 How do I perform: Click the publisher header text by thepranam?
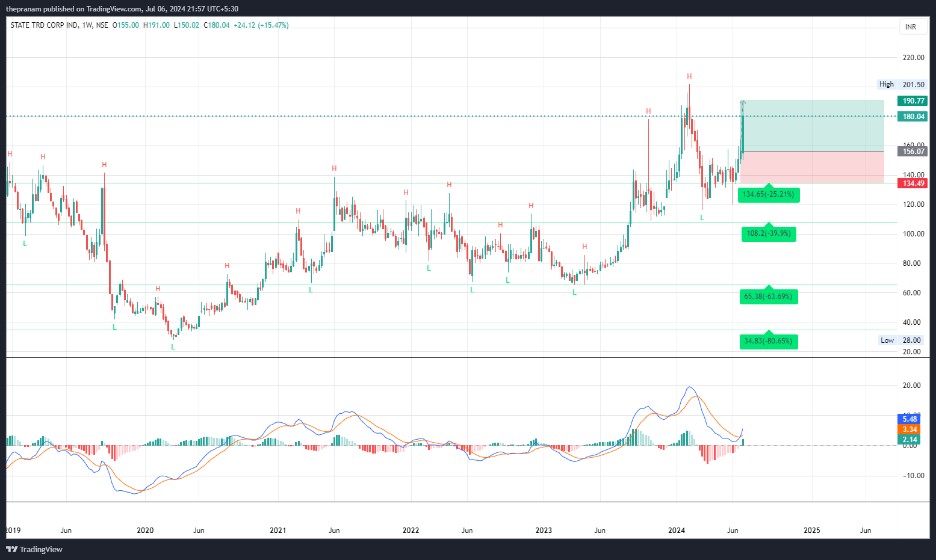click(122, 8)
